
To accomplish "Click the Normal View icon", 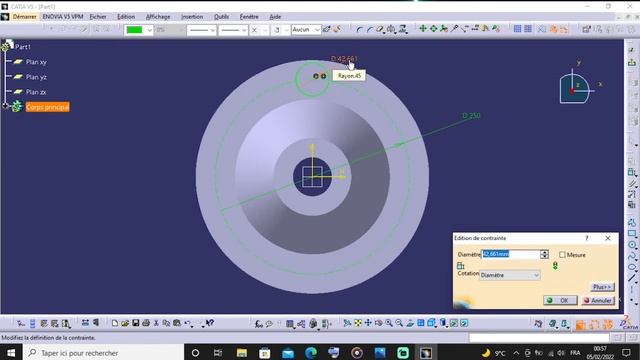I will (410, 323).
